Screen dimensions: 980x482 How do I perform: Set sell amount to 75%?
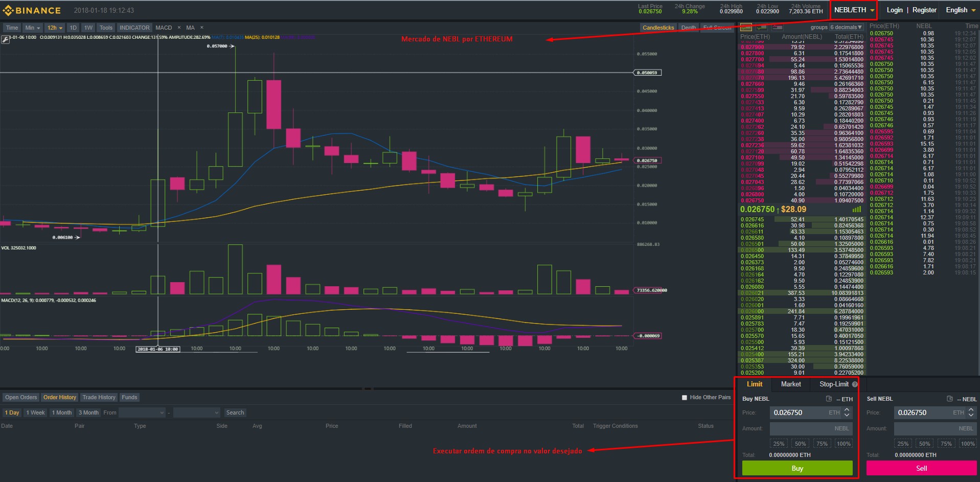click(x=946, y=444)
